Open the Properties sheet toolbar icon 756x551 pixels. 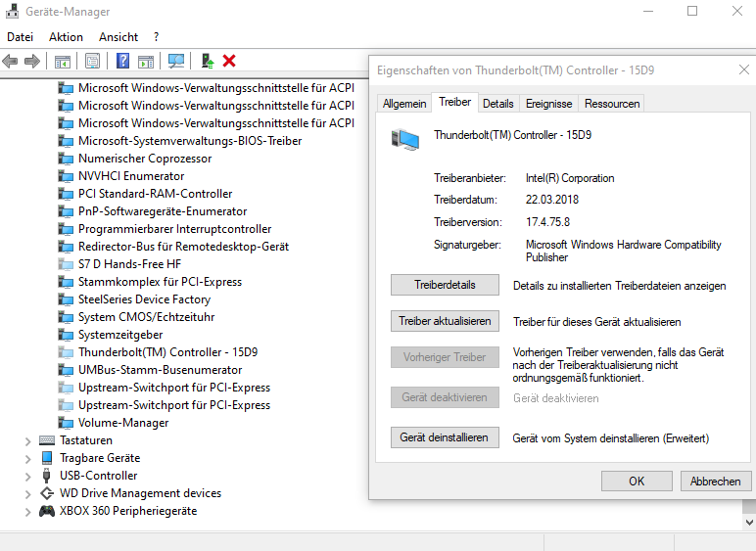(92, 62)
